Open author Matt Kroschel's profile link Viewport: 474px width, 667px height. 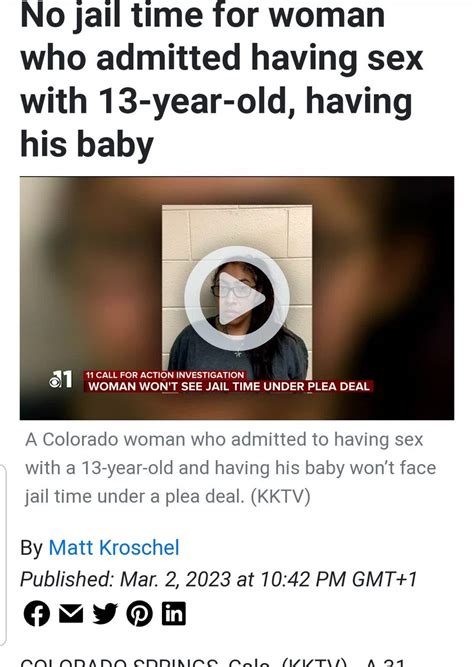pos(114,547)
